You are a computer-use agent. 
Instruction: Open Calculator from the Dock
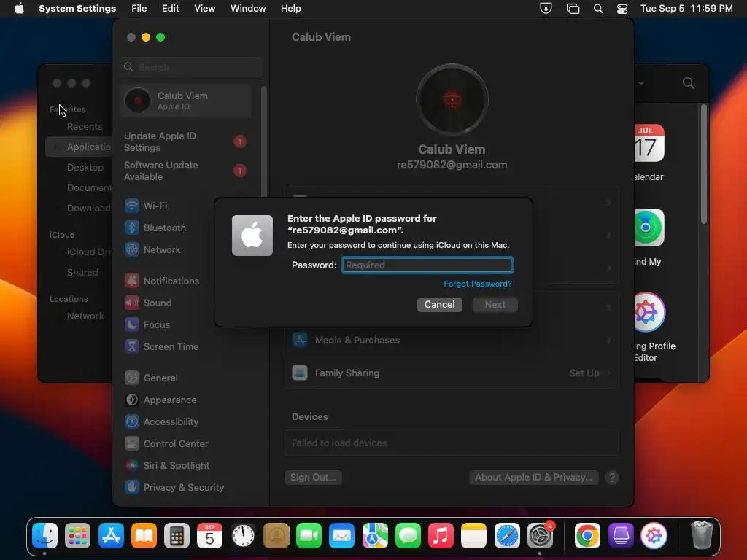click(x=177, y=536)
